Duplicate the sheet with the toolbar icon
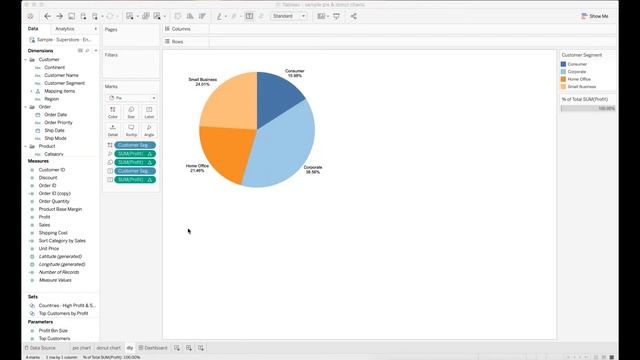The image size is (640, 360). [x=145, y=16]
